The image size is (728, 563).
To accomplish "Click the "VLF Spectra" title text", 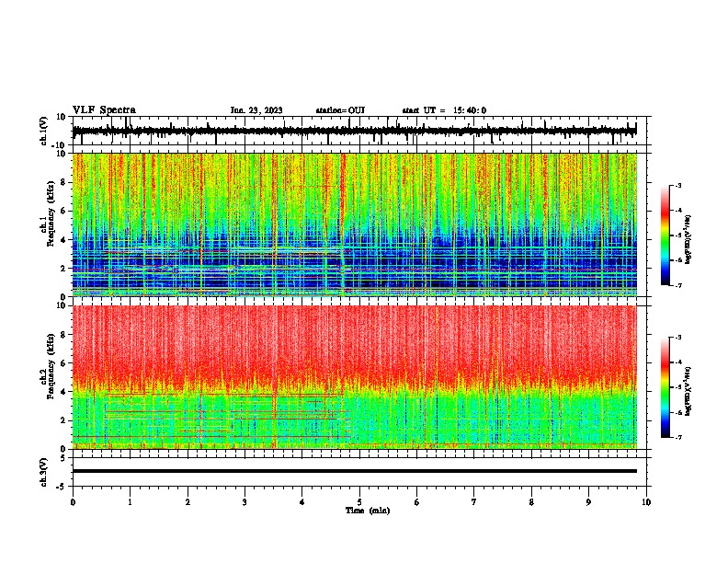I will tap(104, 110).
